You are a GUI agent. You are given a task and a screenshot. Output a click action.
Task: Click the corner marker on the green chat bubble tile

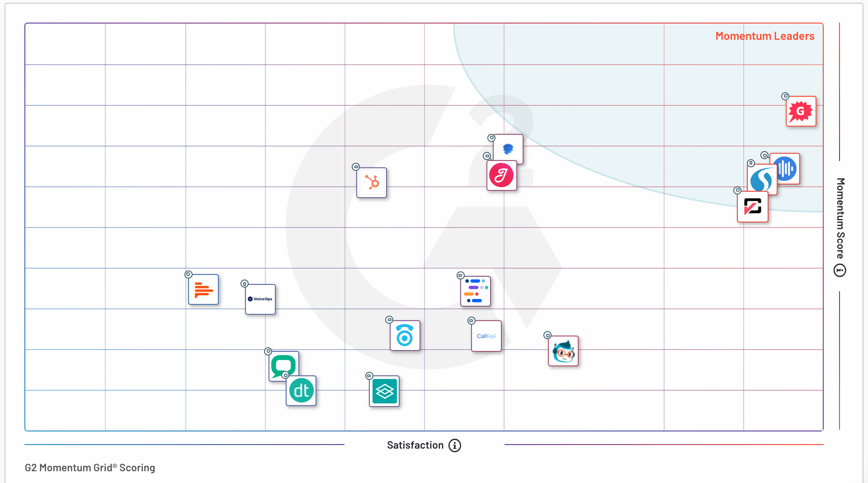click(x=268, y=351)
